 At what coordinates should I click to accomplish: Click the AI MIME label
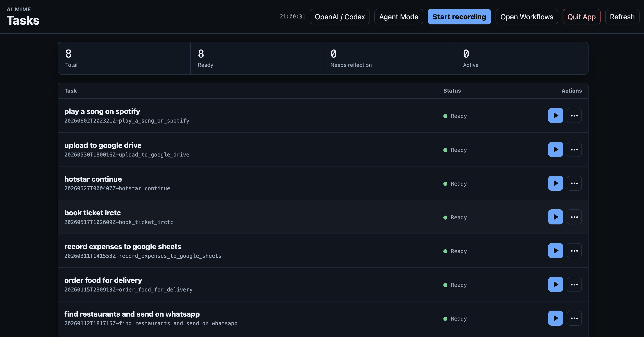19,10
